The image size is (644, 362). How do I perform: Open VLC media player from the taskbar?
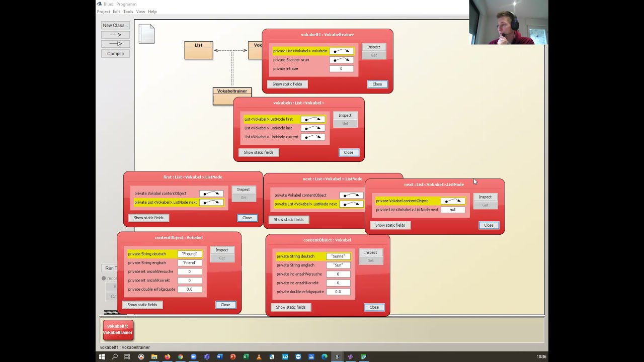(x=259, y=357)
